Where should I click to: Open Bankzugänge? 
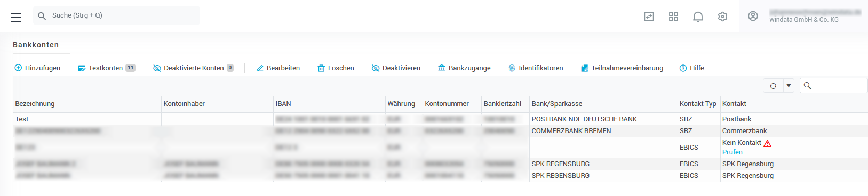[464, 68]
